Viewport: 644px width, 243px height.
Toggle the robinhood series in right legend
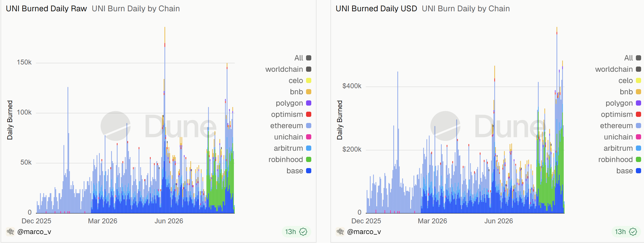619,159
